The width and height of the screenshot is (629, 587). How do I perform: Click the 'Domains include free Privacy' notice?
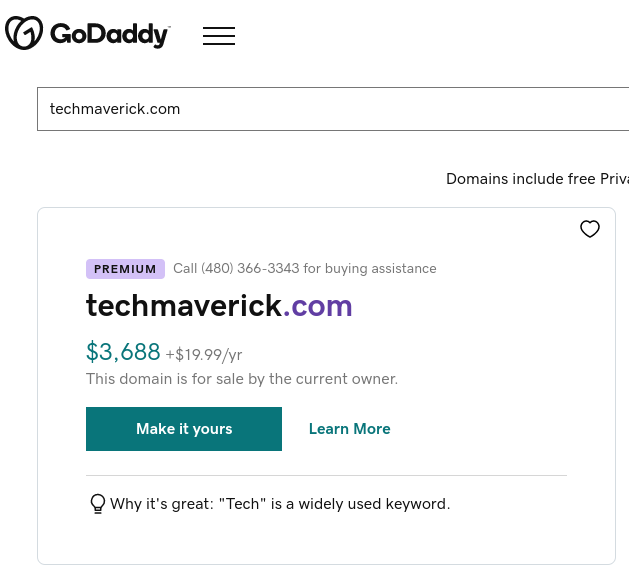point(537,179)
